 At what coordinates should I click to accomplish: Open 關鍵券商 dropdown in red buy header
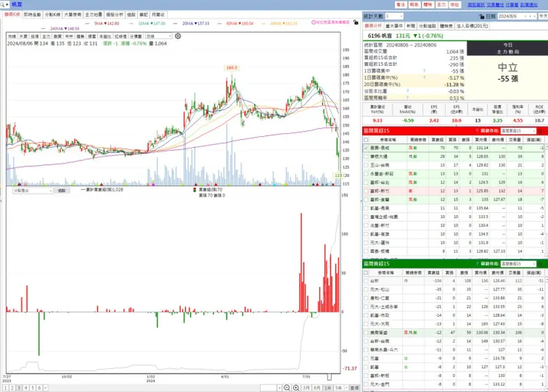tap(518, 131)
